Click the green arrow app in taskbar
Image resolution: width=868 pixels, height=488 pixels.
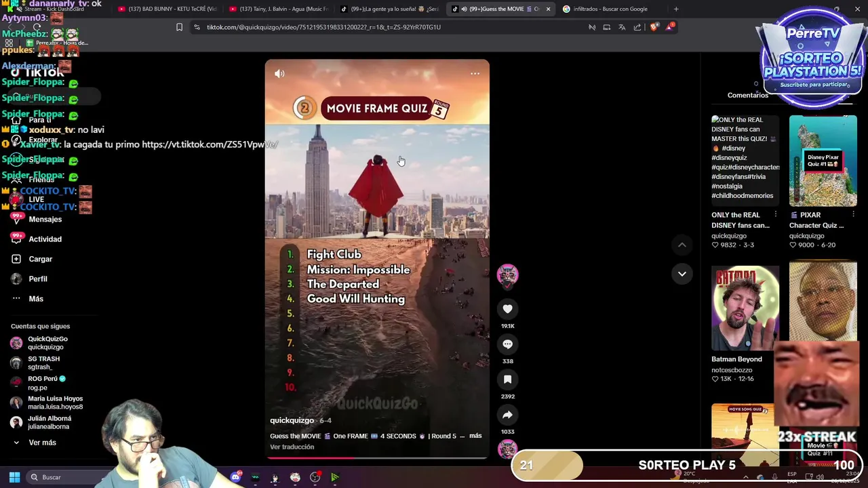click(x=334, y=477)
